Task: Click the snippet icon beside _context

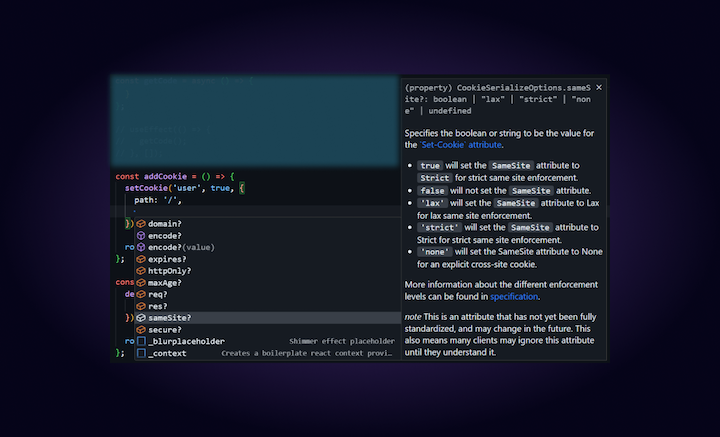Action: pos(141,353)
